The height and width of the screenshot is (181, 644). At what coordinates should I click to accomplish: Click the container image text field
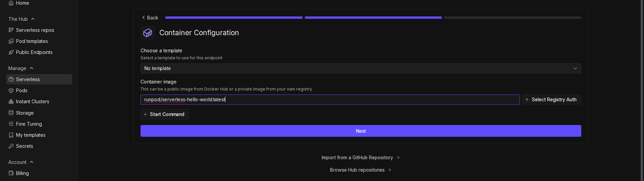(x=330, y=100)
